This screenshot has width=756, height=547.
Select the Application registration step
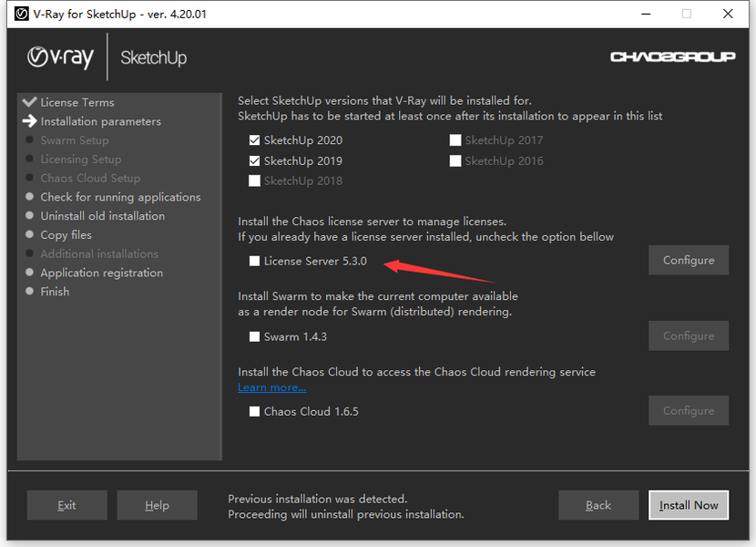coord(102,273)
